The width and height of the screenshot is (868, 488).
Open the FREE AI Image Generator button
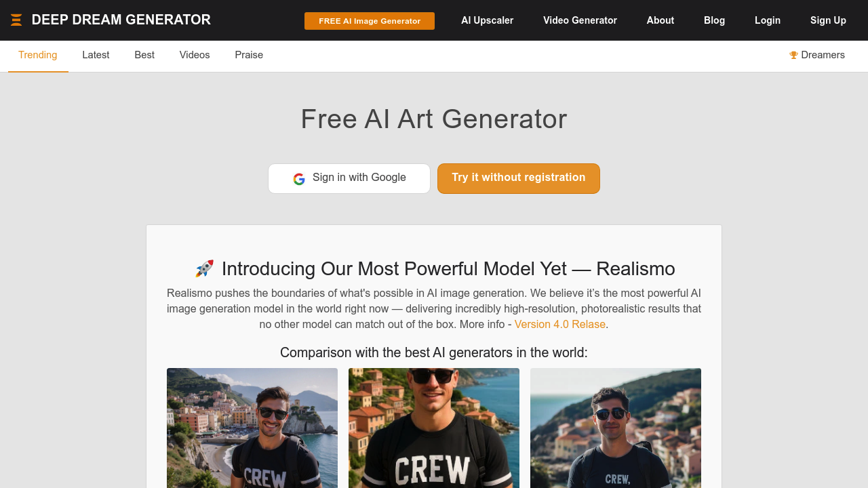[x=370, y=21]
